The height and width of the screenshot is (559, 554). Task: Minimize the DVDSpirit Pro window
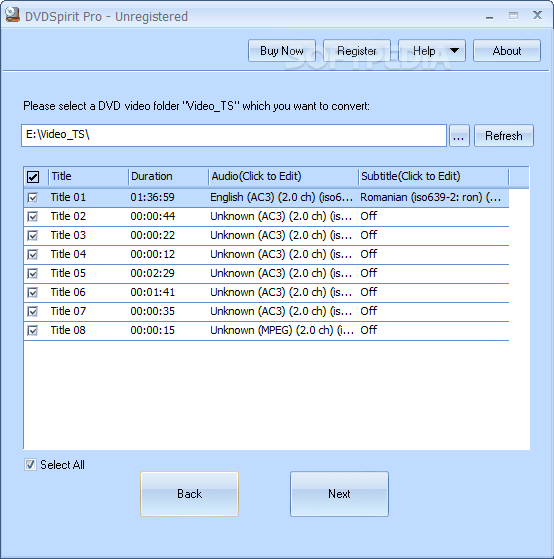489,16
